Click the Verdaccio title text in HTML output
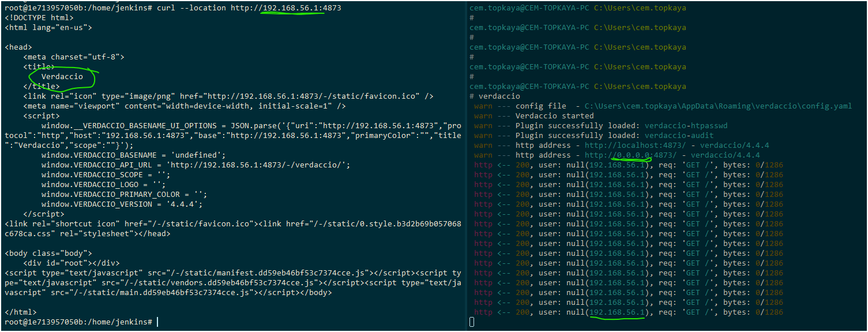Viewport: 868px width, 332px height. click(62, 77)
